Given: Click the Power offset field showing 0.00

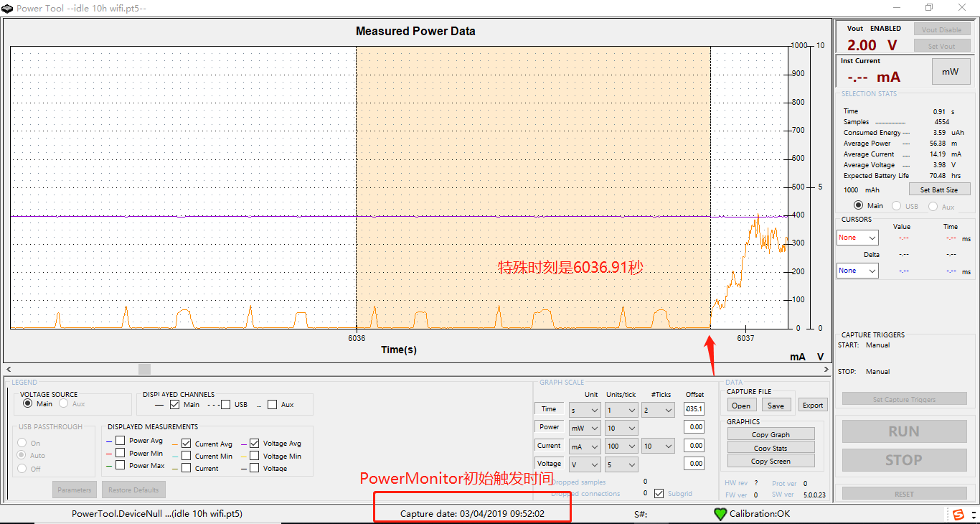Looking at the screenshot, I should pos(694,427).
